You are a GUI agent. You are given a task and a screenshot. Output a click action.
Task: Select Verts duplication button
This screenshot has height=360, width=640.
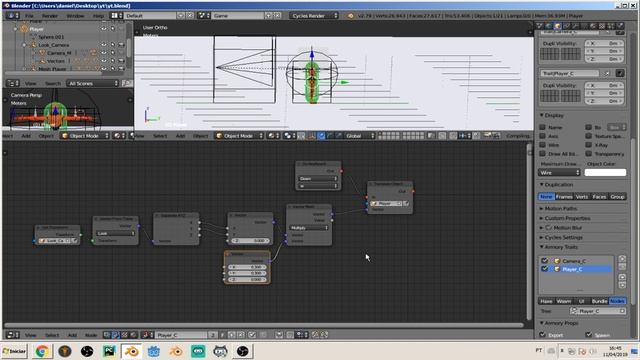582,197
